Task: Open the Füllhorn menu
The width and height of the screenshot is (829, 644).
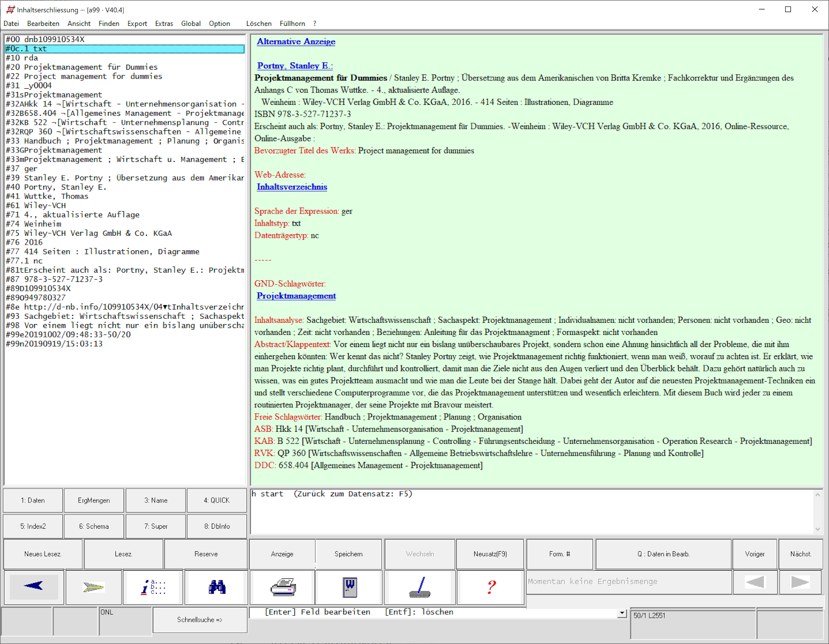Action: [292, 23]
